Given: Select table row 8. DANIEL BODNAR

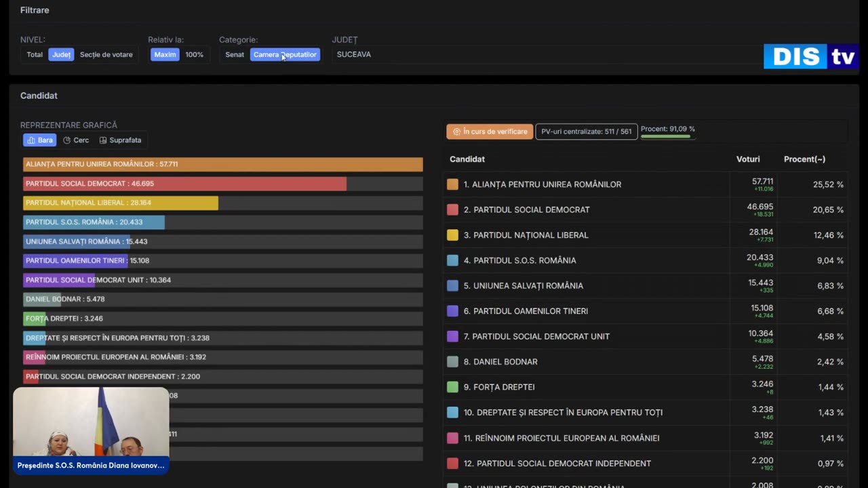Looking at the screenshot, I should point(646,362).
